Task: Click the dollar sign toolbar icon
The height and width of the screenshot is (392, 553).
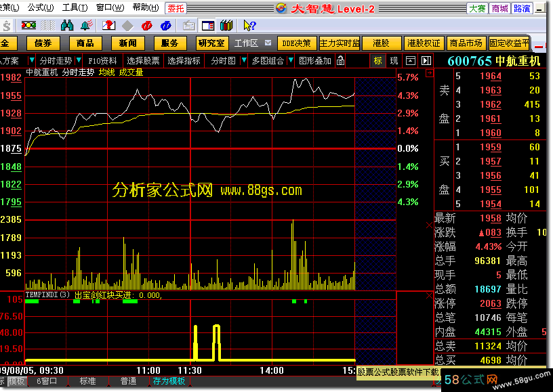Action: point(6,26)
